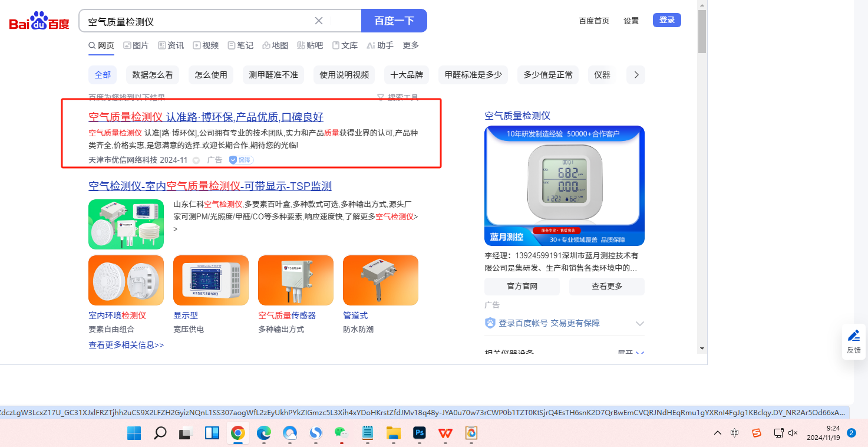The width and height of the screenshot is (868, 447).
Task: Expand the 登录百度帐号 交易更有保障 chevron
Action: 639,324
